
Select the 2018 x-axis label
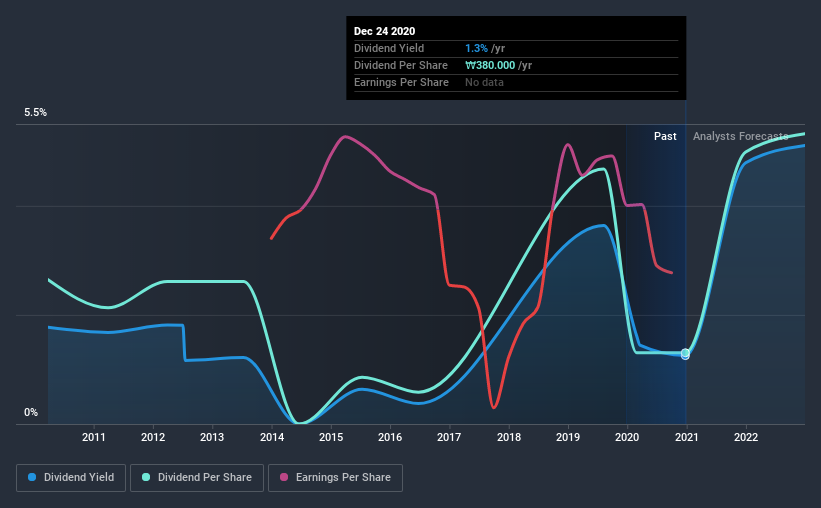[509, 437]
